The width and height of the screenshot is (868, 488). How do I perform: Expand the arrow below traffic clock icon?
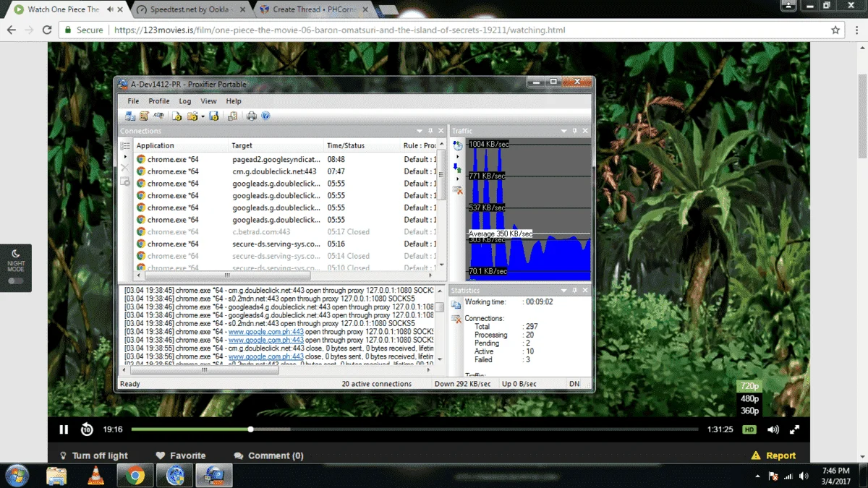[x=457, y=156]
